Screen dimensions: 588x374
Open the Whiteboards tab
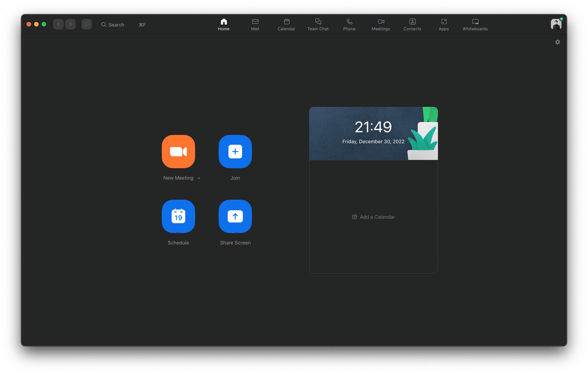tap(475, 25)
